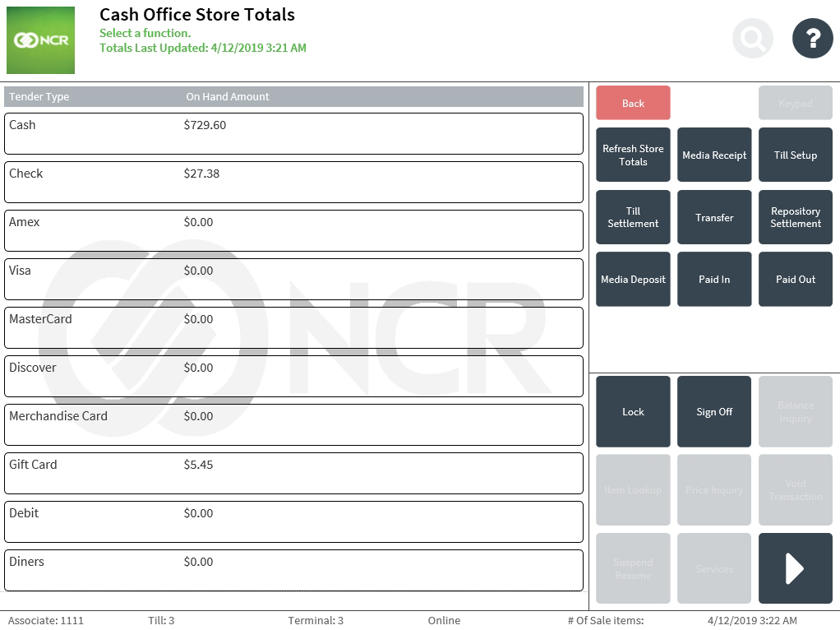The height and width of the screenshot is (630, 840).
Task: Lock the terminal
Action: [x=633, y=411]
